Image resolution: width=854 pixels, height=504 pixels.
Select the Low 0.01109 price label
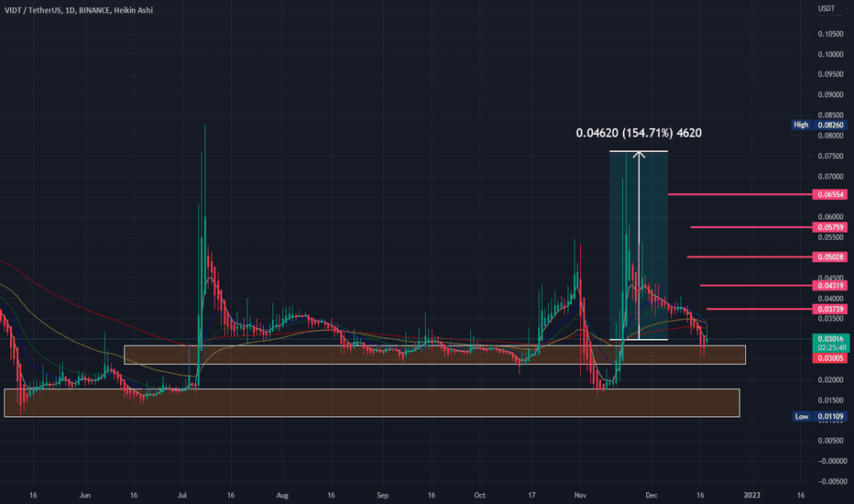(x=819, y=416)
